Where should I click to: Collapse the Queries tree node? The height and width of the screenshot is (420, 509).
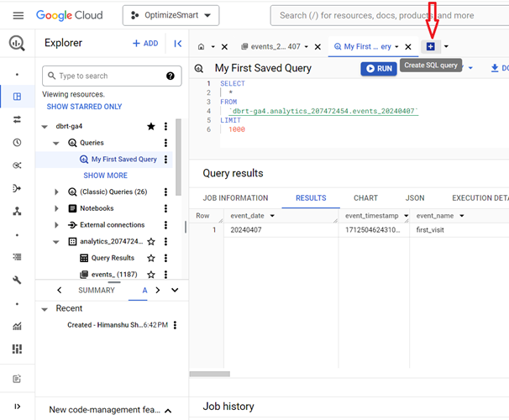point(57,143)
